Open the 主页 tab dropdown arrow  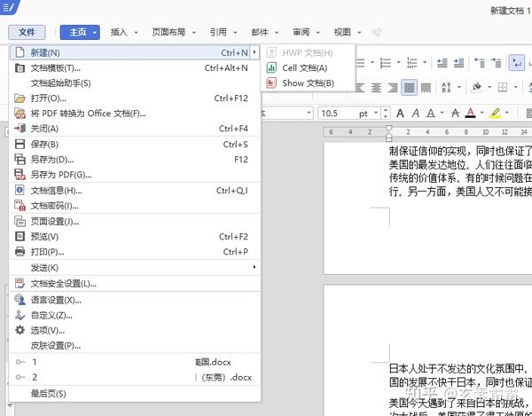tap(95, 33)
